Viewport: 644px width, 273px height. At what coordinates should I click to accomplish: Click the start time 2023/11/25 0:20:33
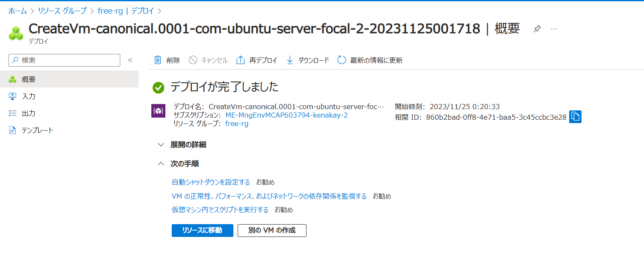coord(465,107)
